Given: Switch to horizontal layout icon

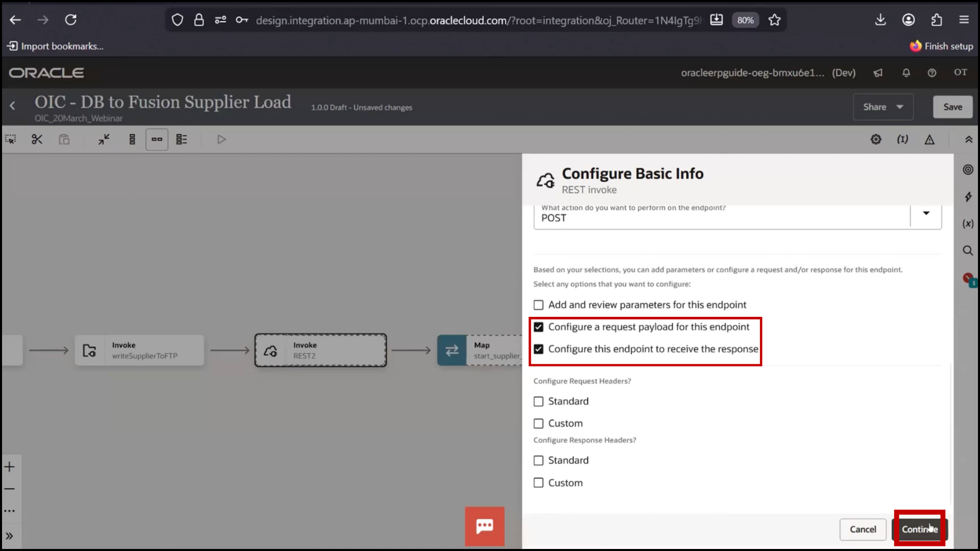Looking at the screenshot, I should 157,139.
